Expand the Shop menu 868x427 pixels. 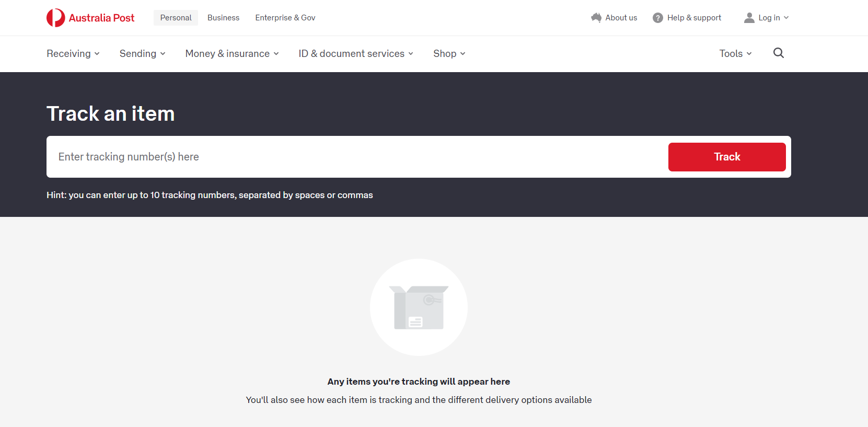click(x=449, y=53)
